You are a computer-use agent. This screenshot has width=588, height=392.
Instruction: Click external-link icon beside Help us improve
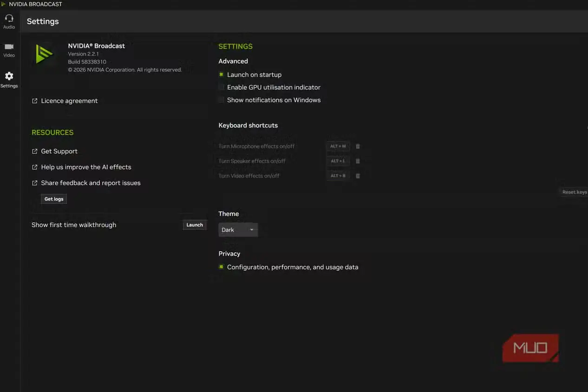point(34,167)
